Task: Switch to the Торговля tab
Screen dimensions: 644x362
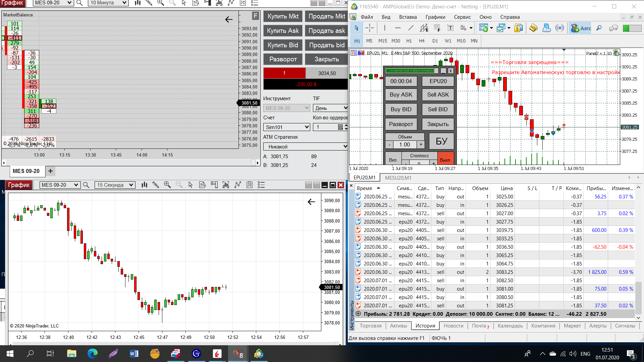Action: 370,326
